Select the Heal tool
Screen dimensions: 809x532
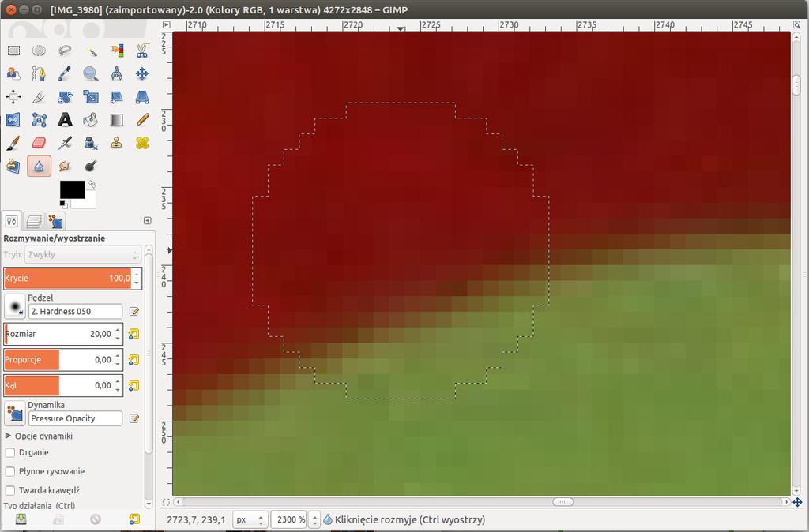(x=142, y=143)
